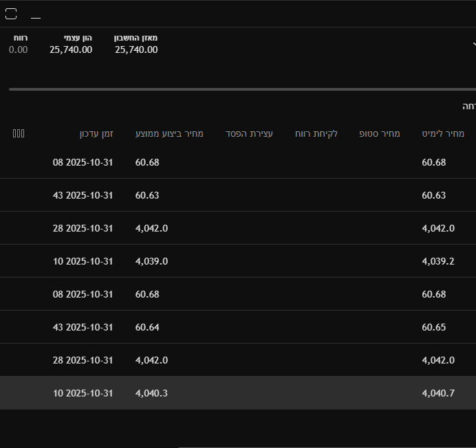Screen dimensions: 476x448
Task: Sort by the מחיר לימיט column header
Action: [x=442, y=133]
